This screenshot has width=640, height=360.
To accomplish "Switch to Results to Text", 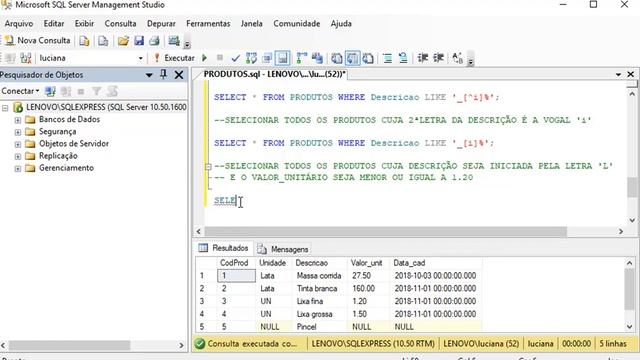I will pos(337,58).
